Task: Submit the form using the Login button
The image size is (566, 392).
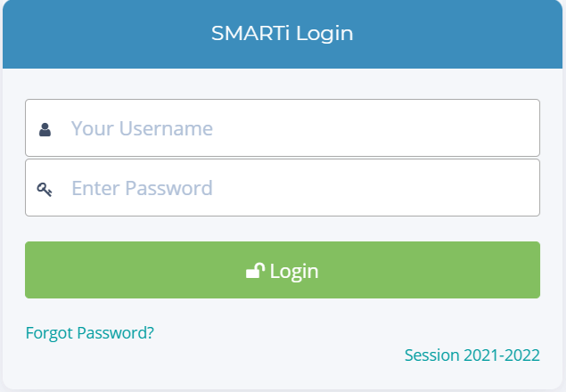Action: point(283,270)
